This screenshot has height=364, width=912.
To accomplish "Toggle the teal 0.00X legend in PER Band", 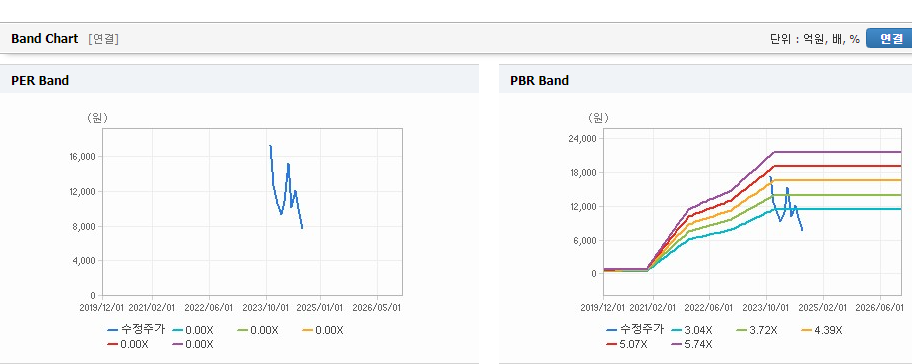I will (193, 330).
